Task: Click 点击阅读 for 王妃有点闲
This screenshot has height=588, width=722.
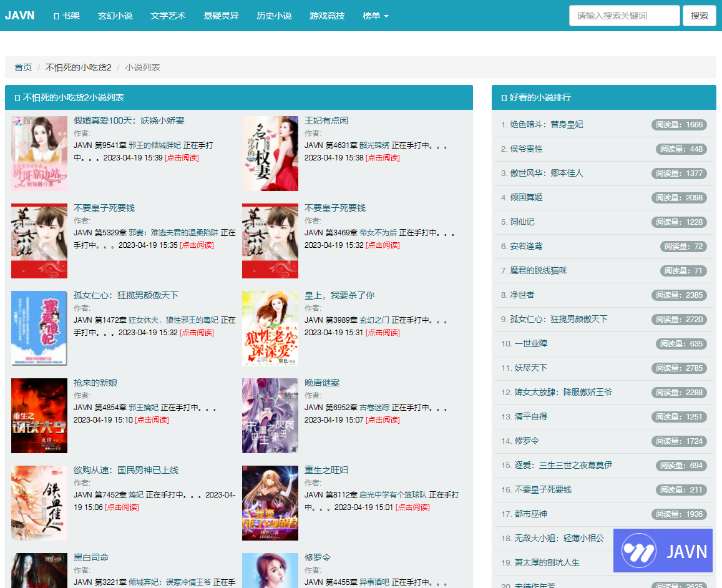Action: [x=383, y=158]
